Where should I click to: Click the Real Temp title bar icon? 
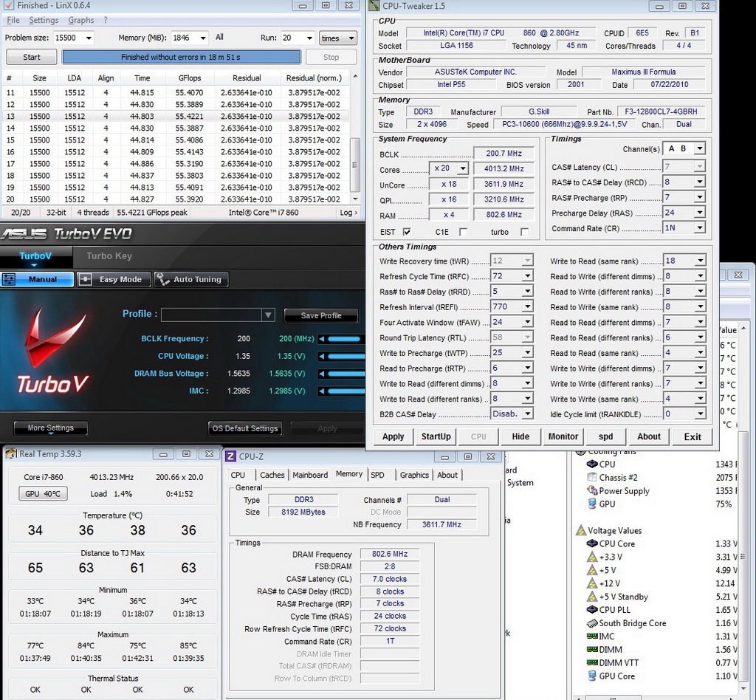(11, 453)
